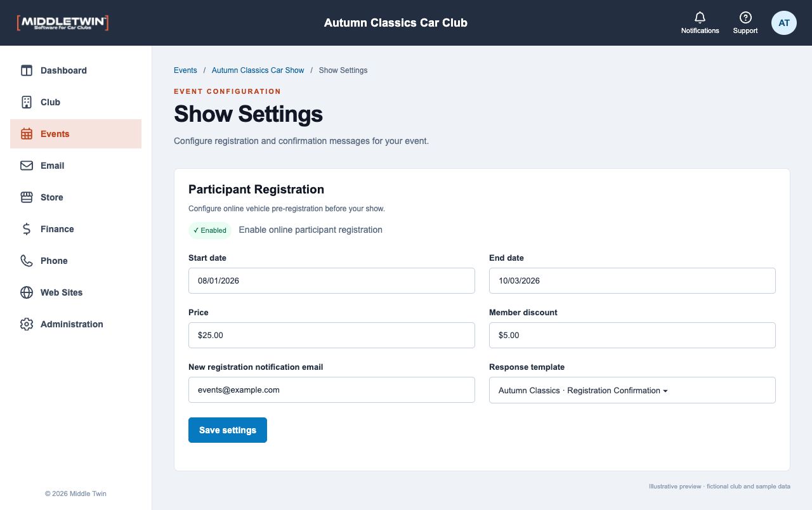This screenshot has height=510, width=812.
Task: Open the Store menu label
Action: pos(51,197)
